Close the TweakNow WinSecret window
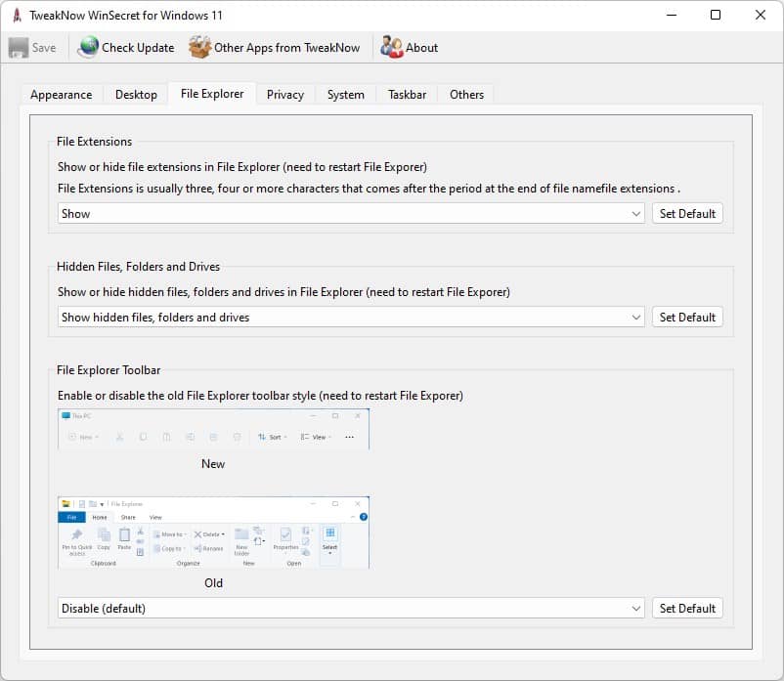Image resolution: width=784 pixels, height=681 pixels. [760, 15]
